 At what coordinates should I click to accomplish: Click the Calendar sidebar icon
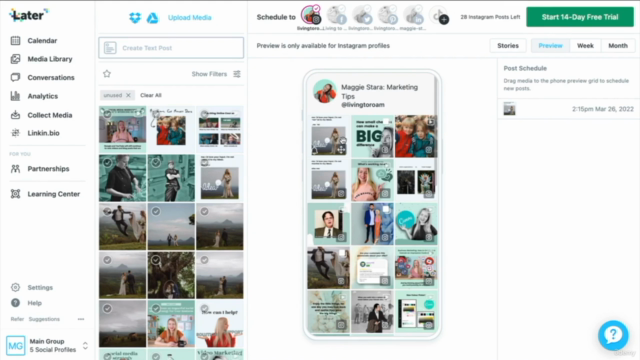[16, 40]
